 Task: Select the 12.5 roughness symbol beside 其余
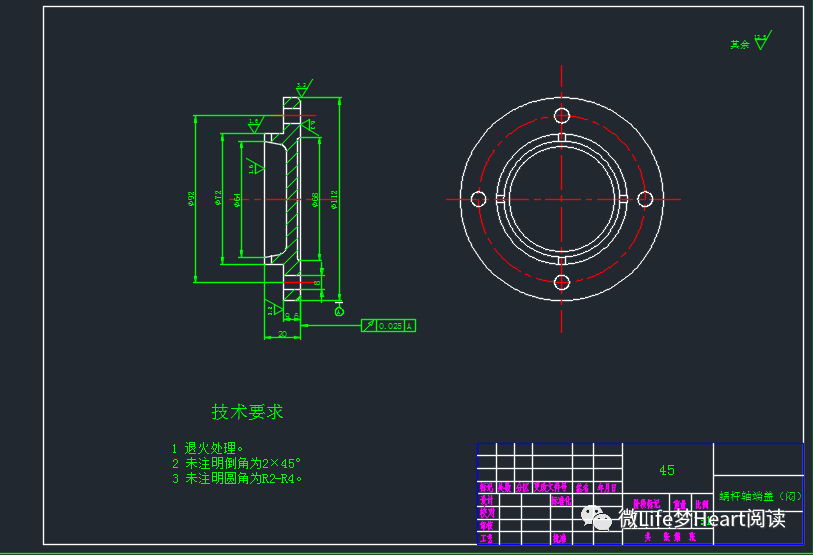click(763, 40)
